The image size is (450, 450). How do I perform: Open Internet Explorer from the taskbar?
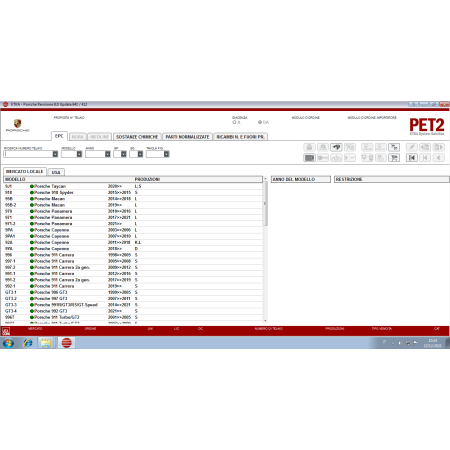tap(28, 343)
